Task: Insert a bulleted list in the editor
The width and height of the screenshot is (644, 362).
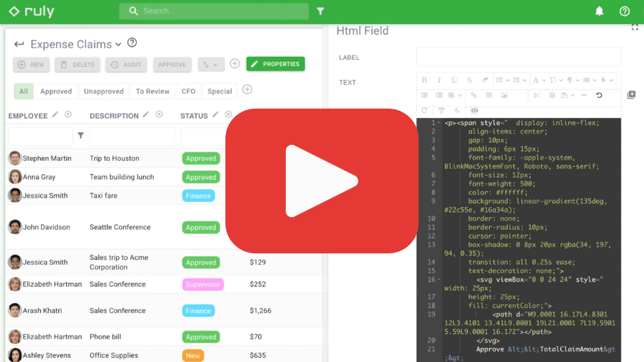Action: coord(499,80)
